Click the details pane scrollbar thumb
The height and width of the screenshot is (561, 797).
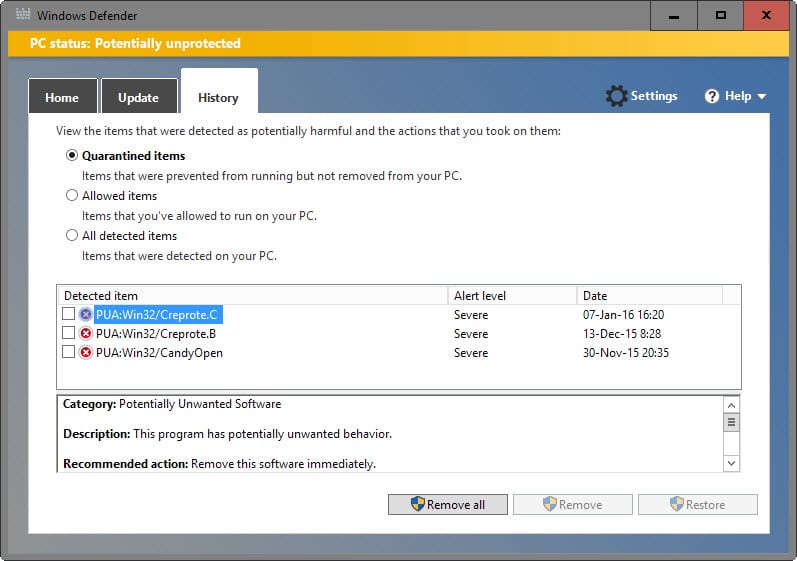click(731, 422)
